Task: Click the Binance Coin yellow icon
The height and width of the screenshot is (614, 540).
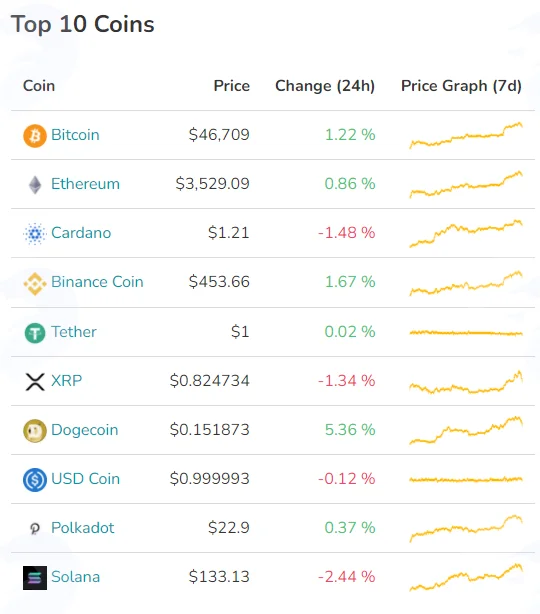Action: (x=35, y=283)
